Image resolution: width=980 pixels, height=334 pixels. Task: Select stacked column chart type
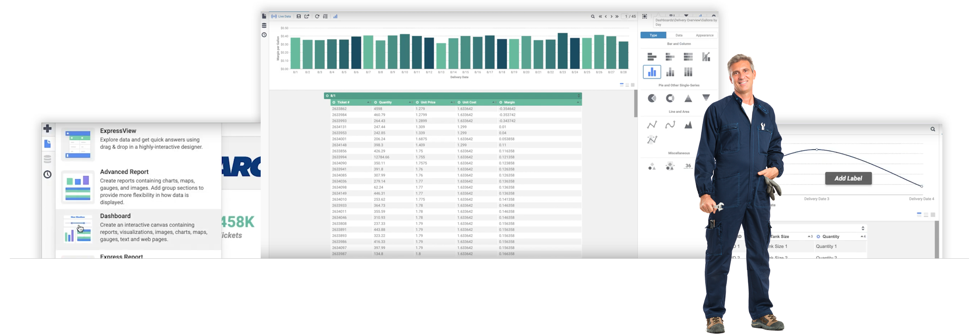click(x=670, y=72)
